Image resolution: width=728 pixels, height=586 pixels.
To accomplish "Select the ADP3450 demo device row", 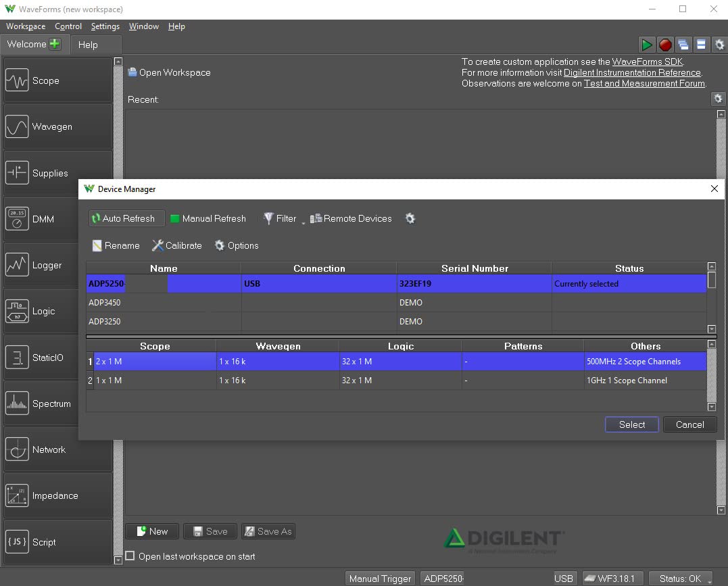I will click(x=396, y=302).
